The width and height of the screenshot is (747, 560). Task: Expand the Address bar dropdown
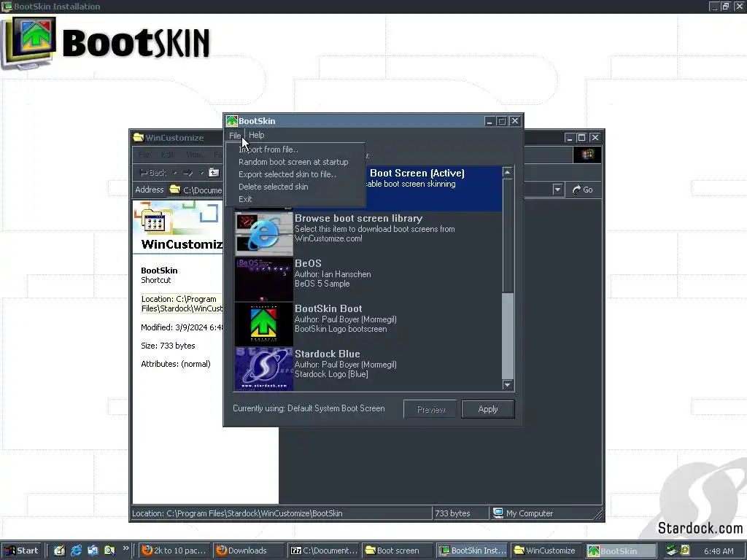pyautogui.click(x=557, y=190)
